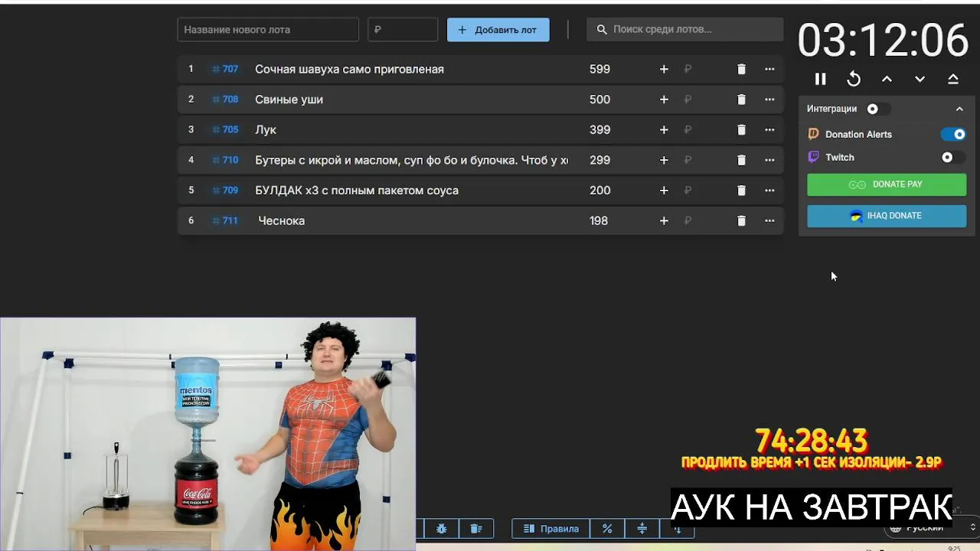Screen dimensions: 980x551
Task: Open more options for Сочная шавуха
Action: 769,69
